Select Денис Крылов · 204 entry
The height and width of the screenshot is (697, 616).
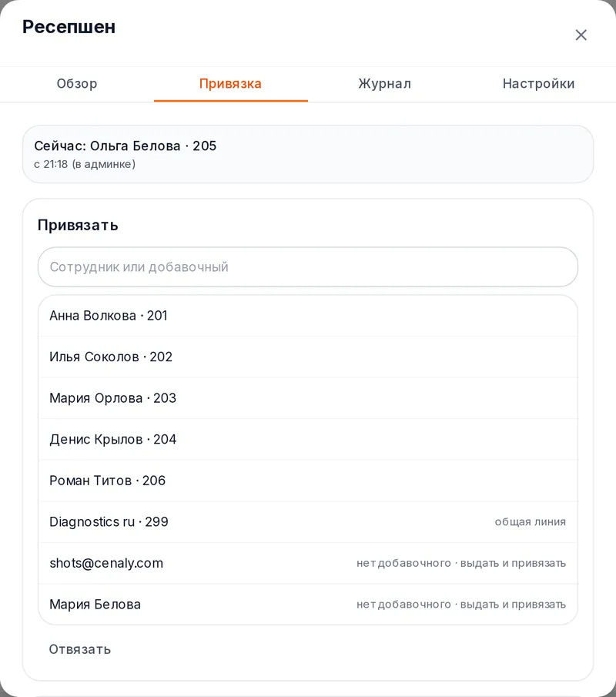pyautogui.click(x=308, y=440)
